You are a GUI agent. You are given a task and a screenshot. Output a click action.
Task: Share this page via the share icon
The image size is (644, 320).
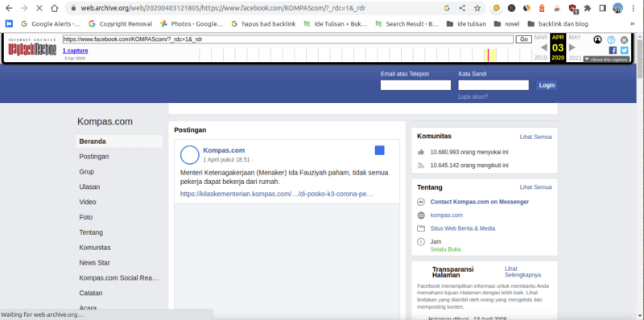click(x=462, y=8)
